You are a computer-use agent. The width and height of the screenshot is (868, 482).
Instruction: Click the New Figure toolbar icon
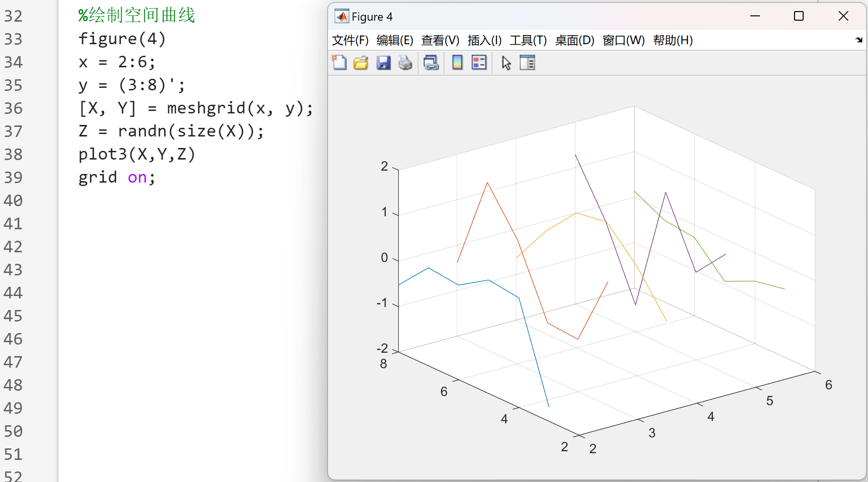[339, 62]
